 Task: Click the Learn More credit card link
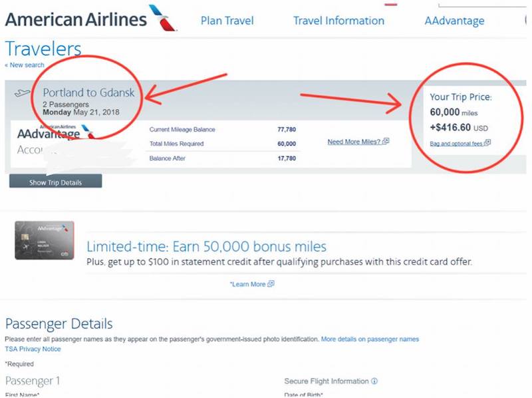coord(248,284)
